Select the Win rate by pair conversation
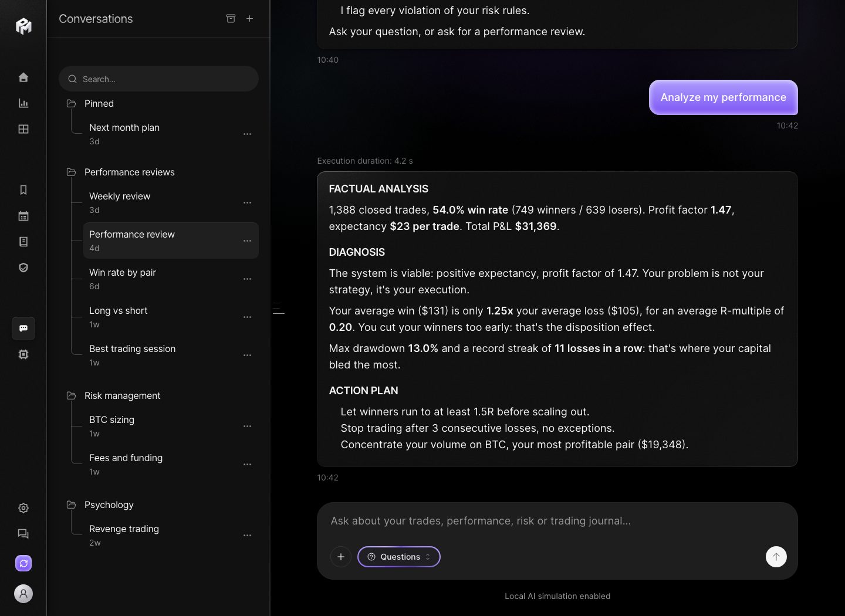Screen dimensions: 845x616 click(x=171, y=279)
